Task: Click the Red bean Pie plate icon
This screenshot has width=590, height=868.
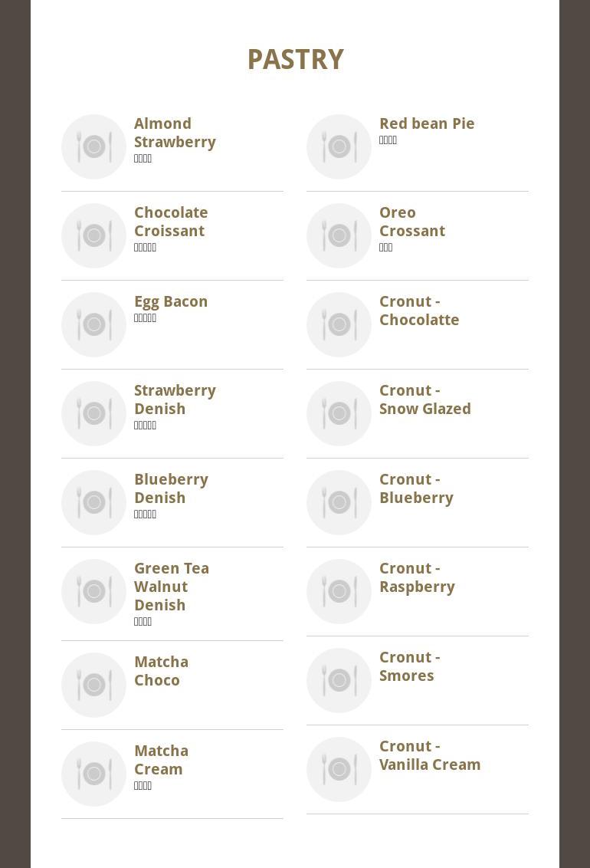Action: pos(339,146)
